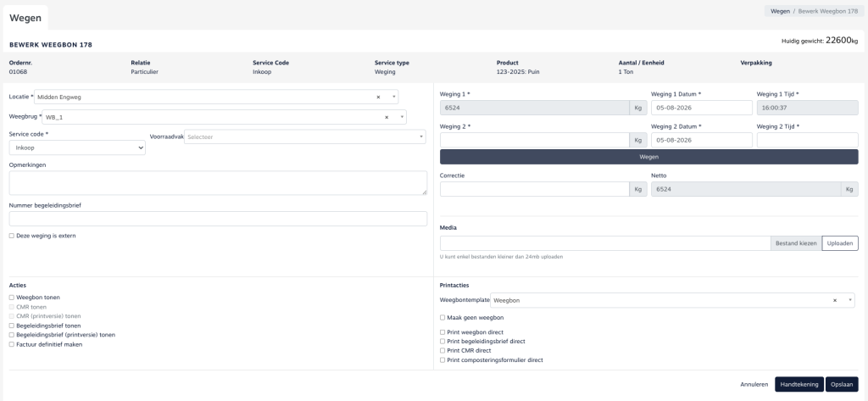
Task: Click Service type value 'Weging'
Action: click(x=385, y=72)
